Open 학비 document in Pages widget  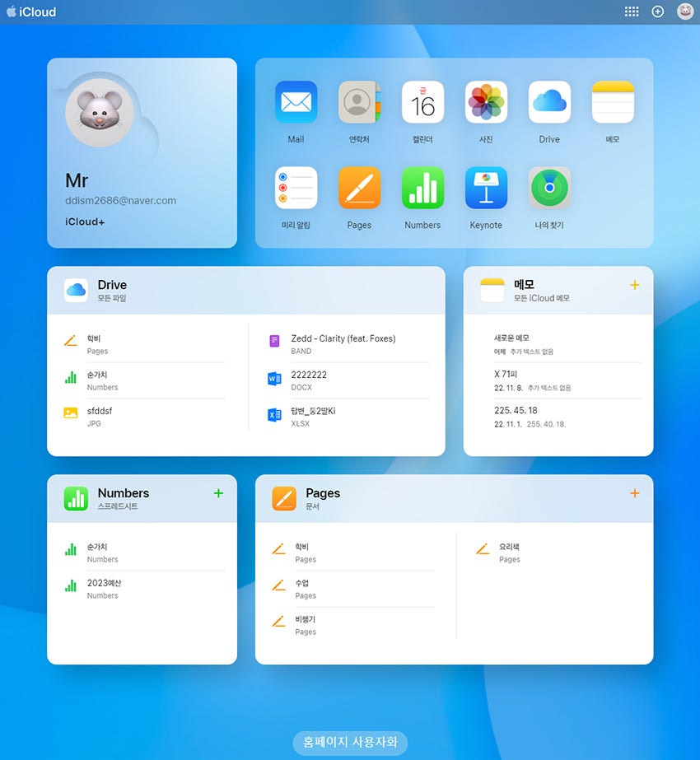[x=352, y=553]
